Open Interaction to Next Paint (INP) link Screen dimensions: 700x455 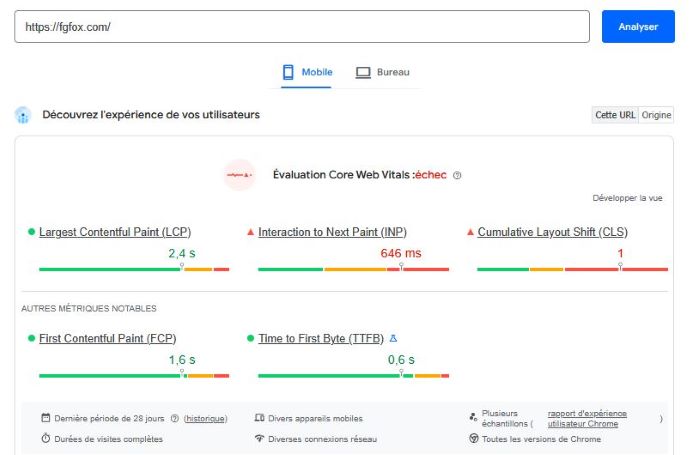pyautogui.click(x=332, y=232)
